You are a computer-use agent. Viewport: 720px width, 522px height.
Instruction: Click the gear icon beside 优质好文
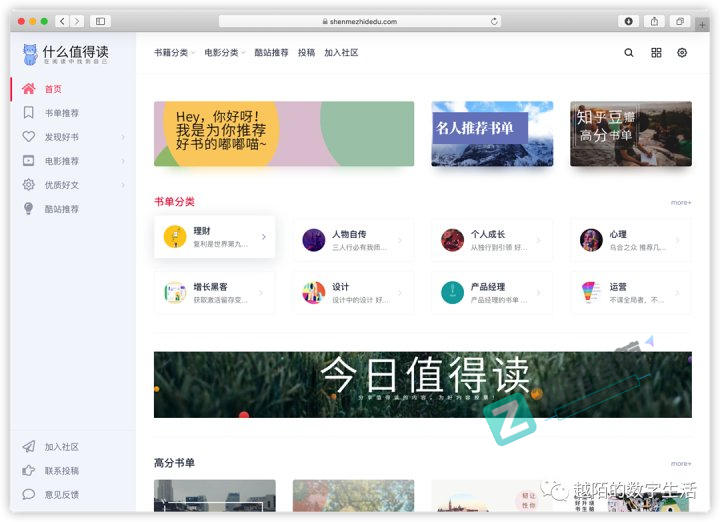pos(28,185)
